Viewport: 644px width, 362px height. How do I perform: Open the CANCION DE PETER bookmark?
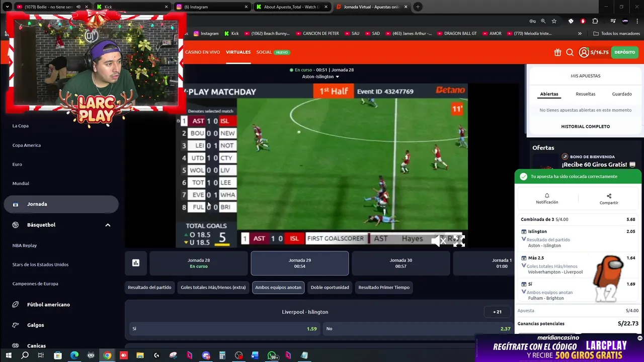pos(316,34)
